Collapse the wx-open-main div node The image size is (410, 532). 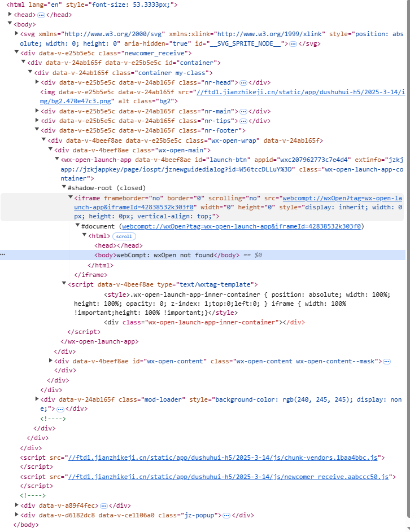(x=51, y=150)
